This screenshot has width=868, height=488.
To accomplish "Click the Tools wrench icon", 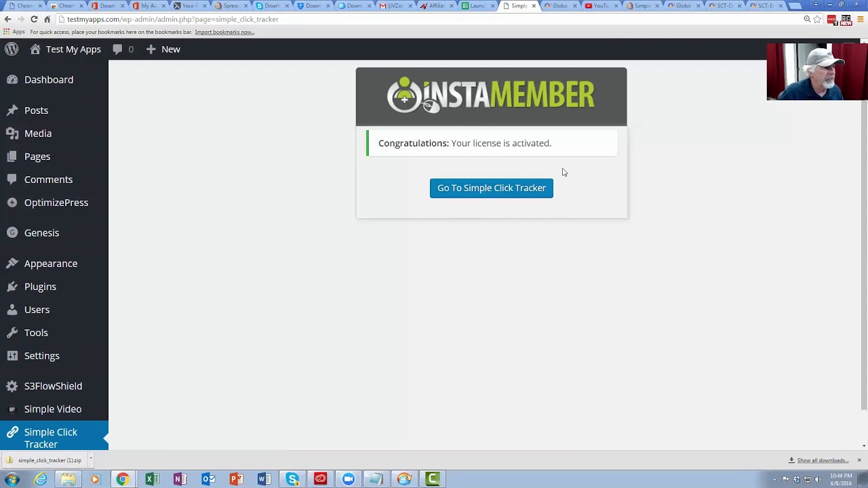I will (12, 332).
